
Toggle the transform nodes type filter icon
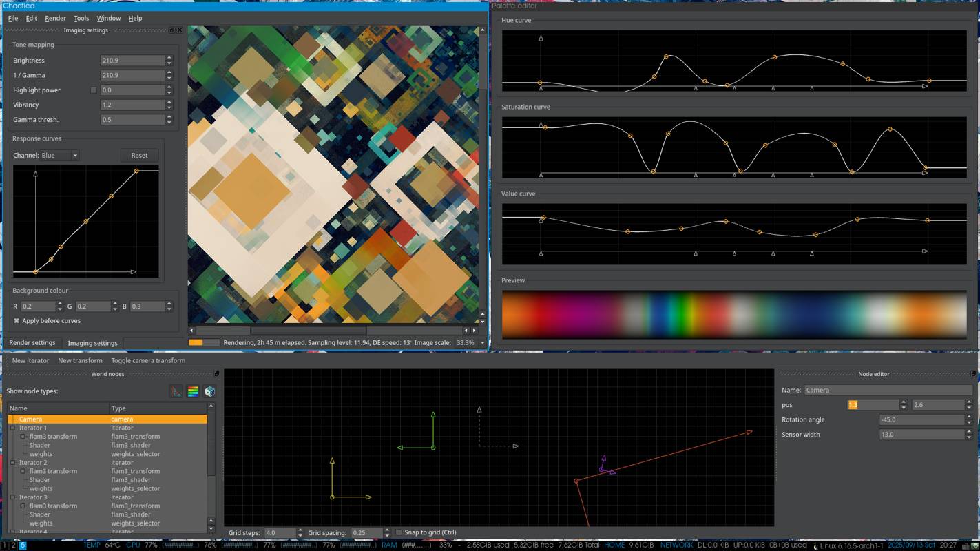click(176, 391)
